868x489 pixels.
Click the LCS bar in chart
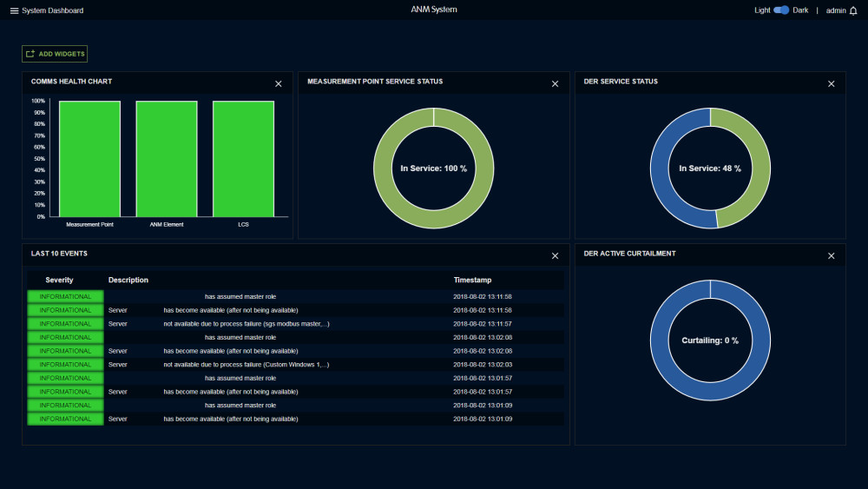(x=244, y=159)
